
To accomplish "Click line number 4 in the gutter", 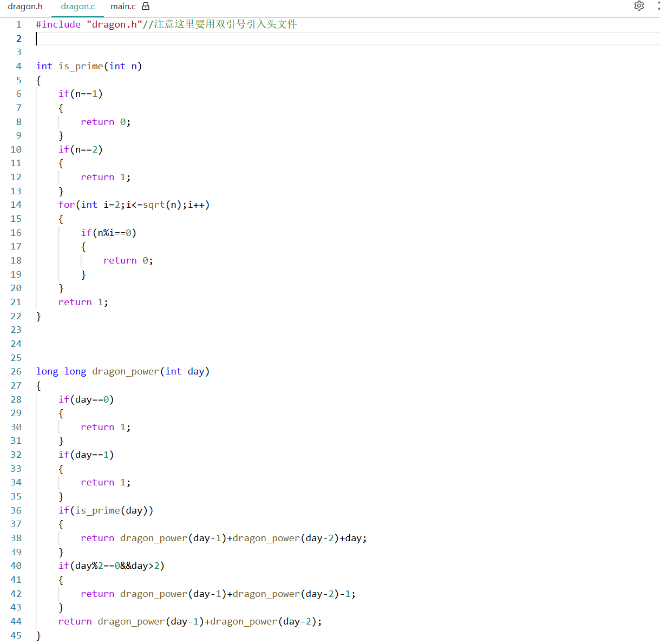I will 19,66.
